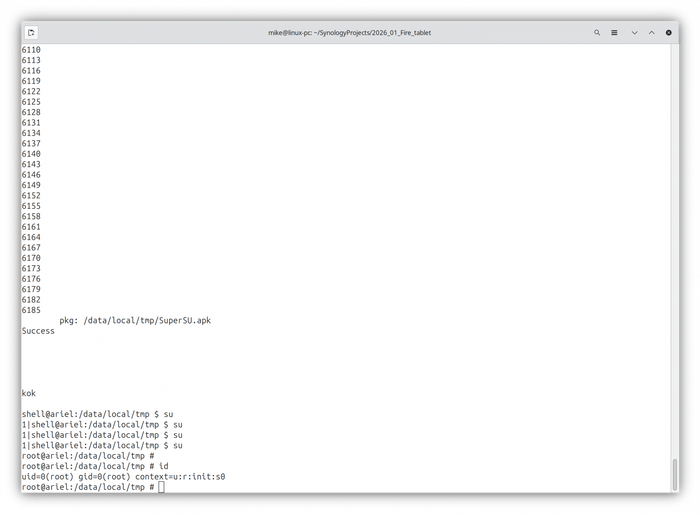Viewport: 700px width, 514px height.
Task: Click the window title path text
Action: point(349,32)
